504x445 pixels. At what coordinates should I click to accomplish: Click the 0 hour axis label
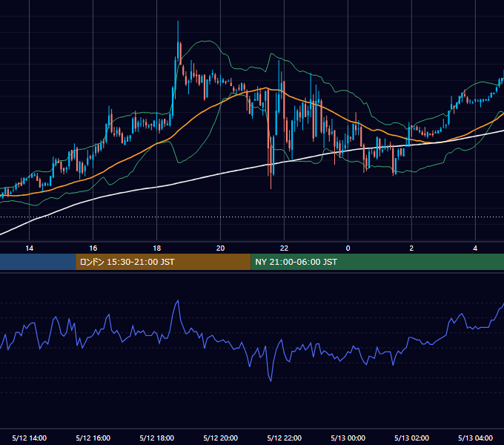coord(348,248)
